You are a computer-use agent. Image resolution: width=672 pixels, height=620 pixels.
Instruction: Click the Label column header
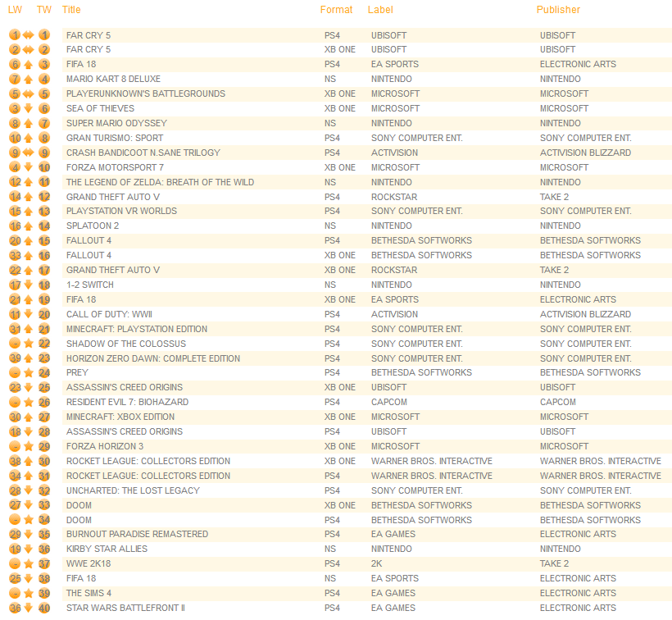[380, 10]
